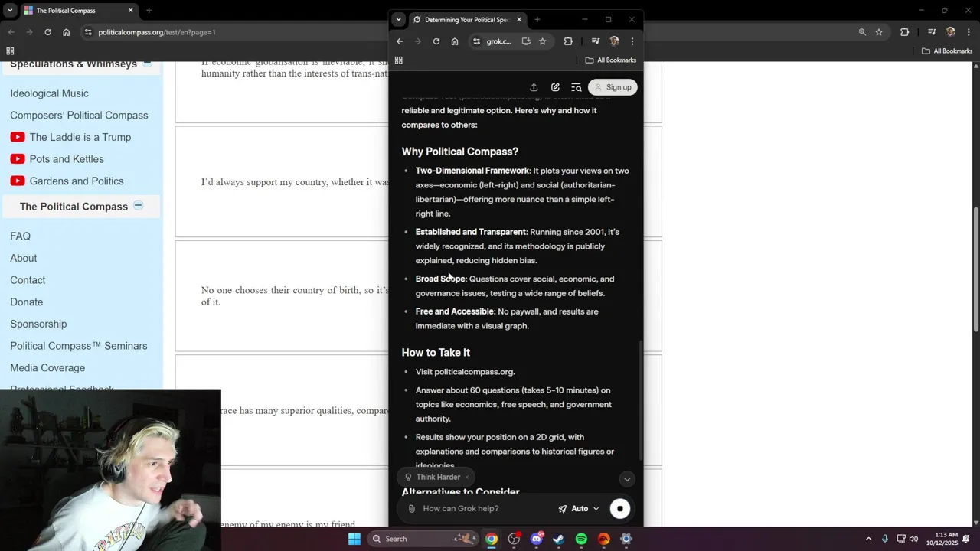Screen dimensions: 980x551
Task: Open apps grid in Grok bookmarks bar
Action: click(x=399, y=60)
